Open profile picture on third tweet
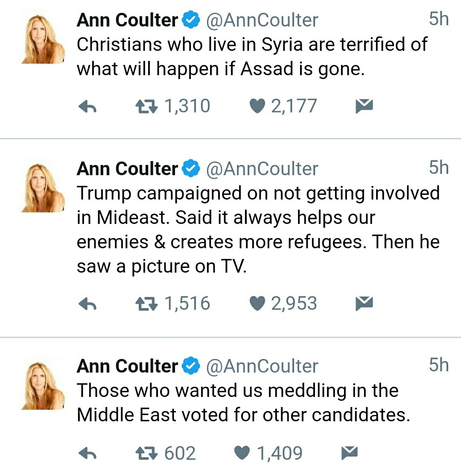This screenshot has height=476, width=461. [43, 385]
